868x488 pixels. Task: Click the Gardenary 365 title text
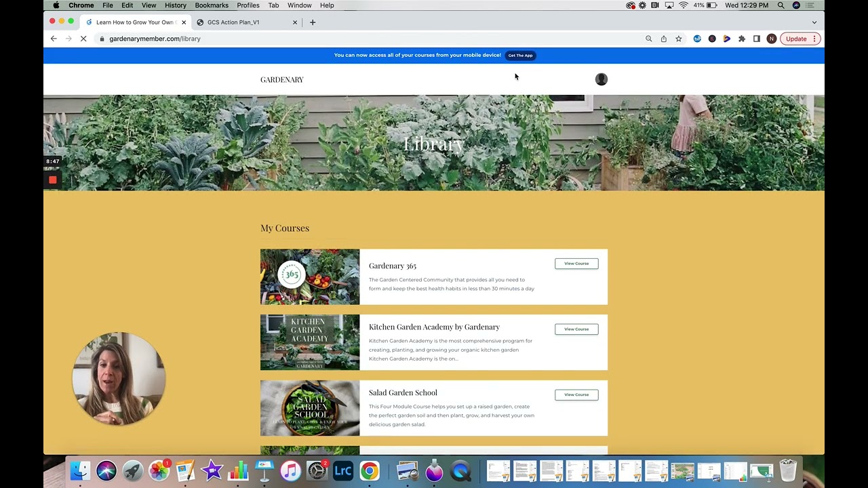[x=393, y=266]
